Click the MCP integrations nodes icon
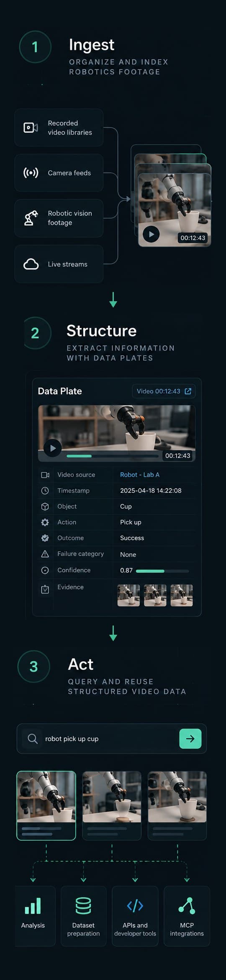226x980 pixels. tap(187, 906)
